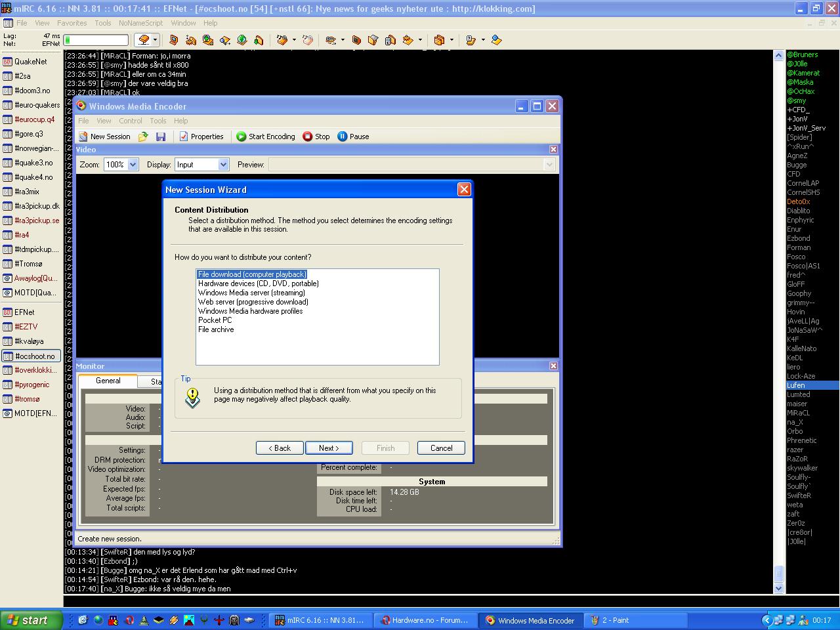Image resolution: width=840 pixels, height=630 pixels.
Task: Open the encoder Control menu
Action: [x=131, y=121]
